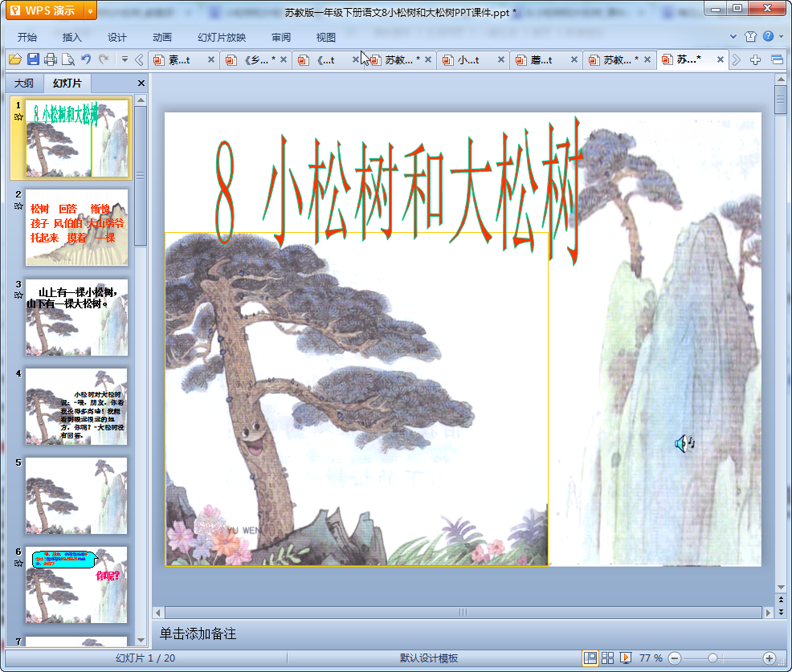The width and height of the screenshot is (792, 672).
Task: Click thumbnail panel scroll up arrow
Action: tap(141, 100)
